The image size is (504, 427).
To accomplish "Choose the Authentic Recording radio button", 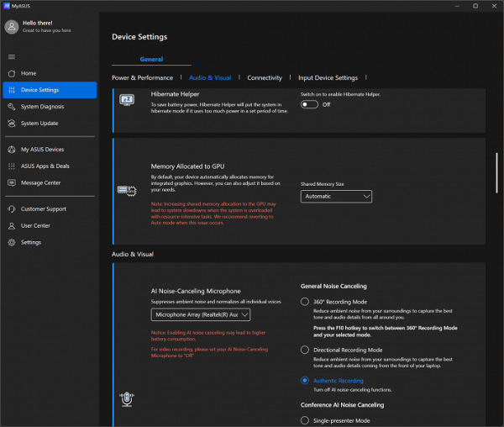I will 305,381.
